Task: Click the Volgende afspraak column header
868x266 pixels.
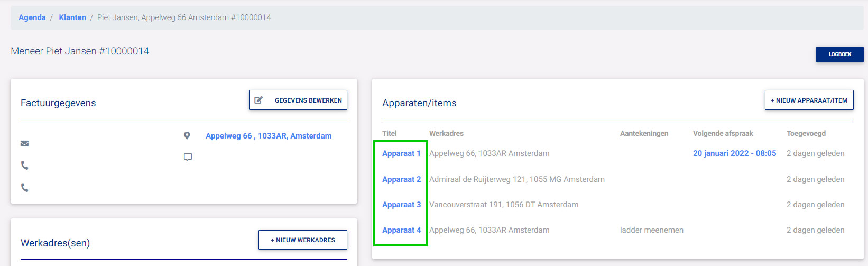Action: click(723, 133)
